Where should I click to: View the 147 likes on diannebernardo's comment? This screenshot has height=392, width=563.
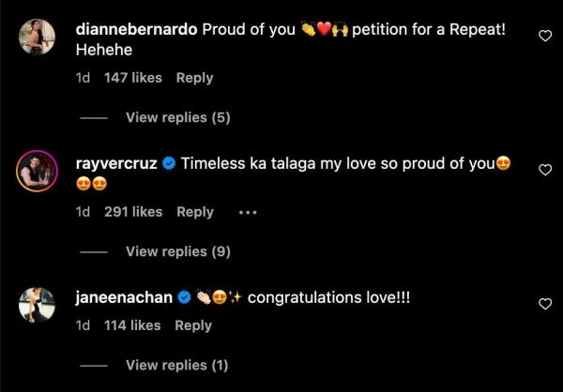coord(132,78)
